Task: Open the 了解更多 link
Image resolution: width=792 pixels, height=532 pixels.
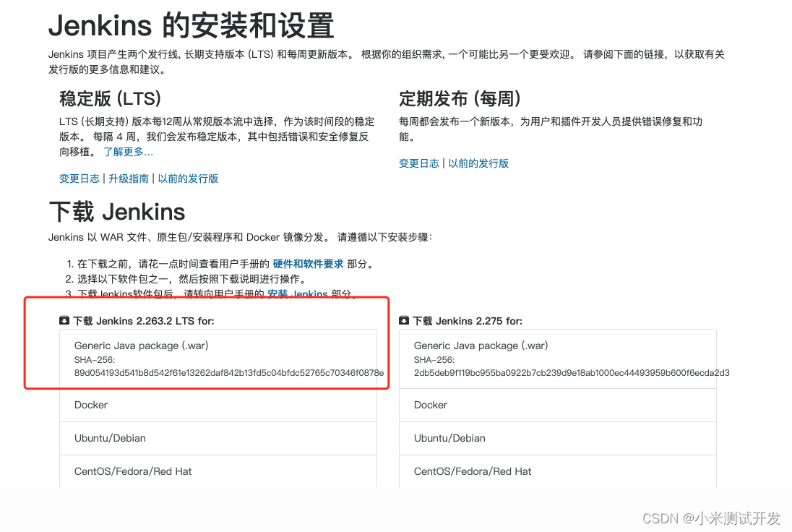Action: click(x=128, y=152)
